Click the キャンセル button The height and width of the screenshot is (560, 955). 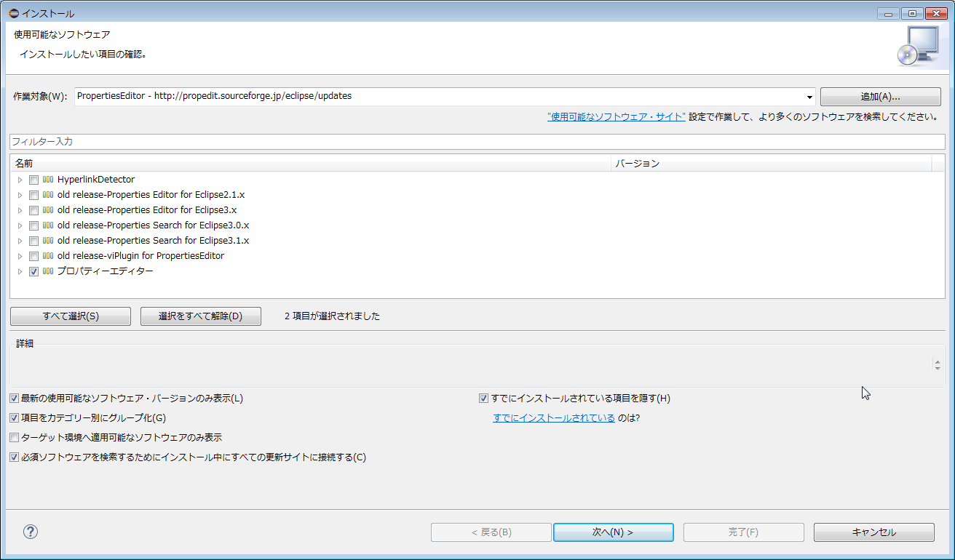pos(873,532)
